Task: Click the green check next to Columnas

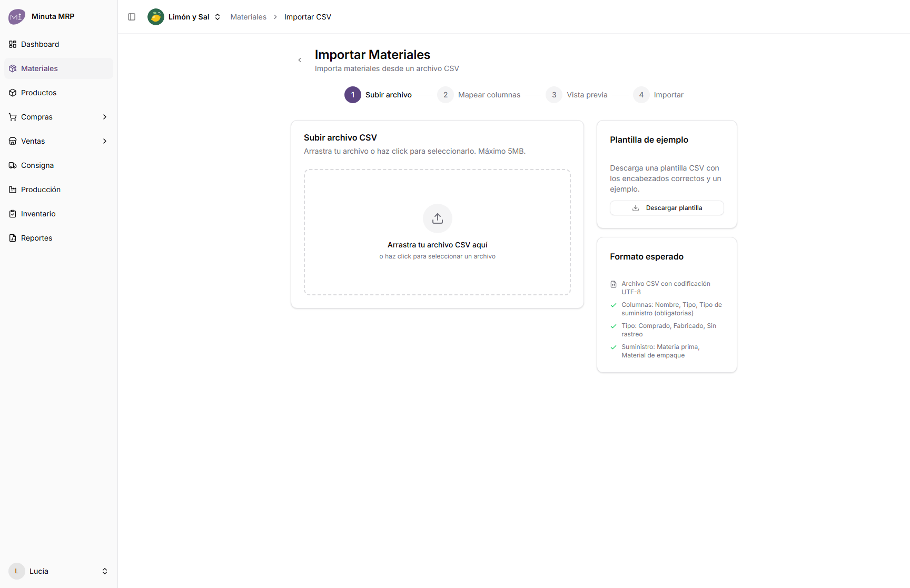Action: [x=614, y=305]
